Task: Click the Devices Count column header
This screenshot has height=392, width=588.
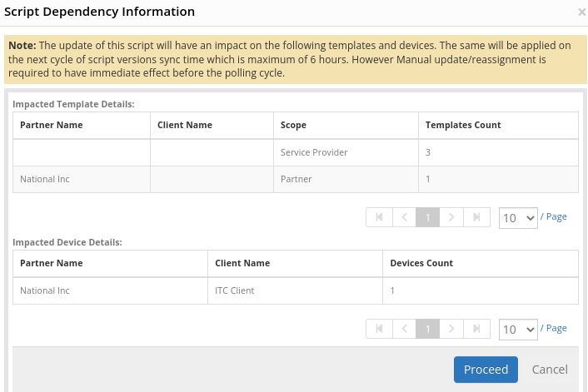Action: (x=421, y=263)
